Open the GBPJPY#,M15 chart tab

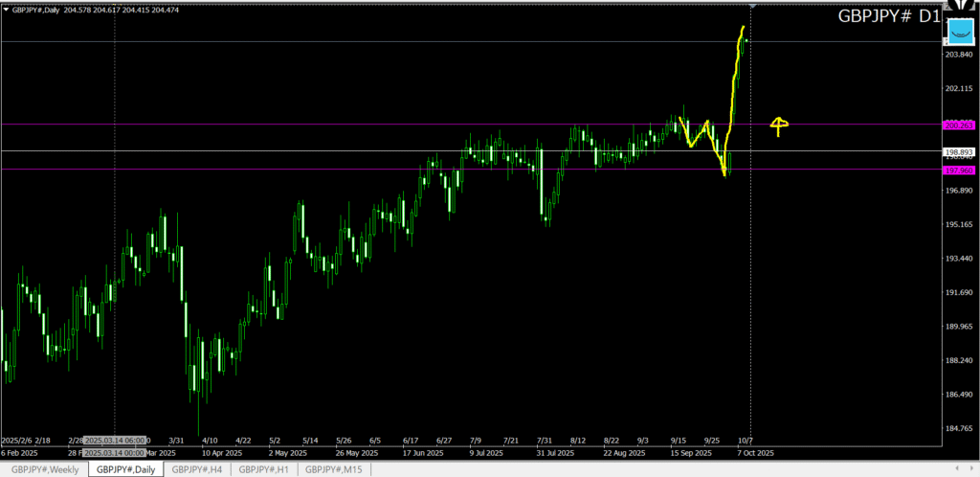point(334,469)
